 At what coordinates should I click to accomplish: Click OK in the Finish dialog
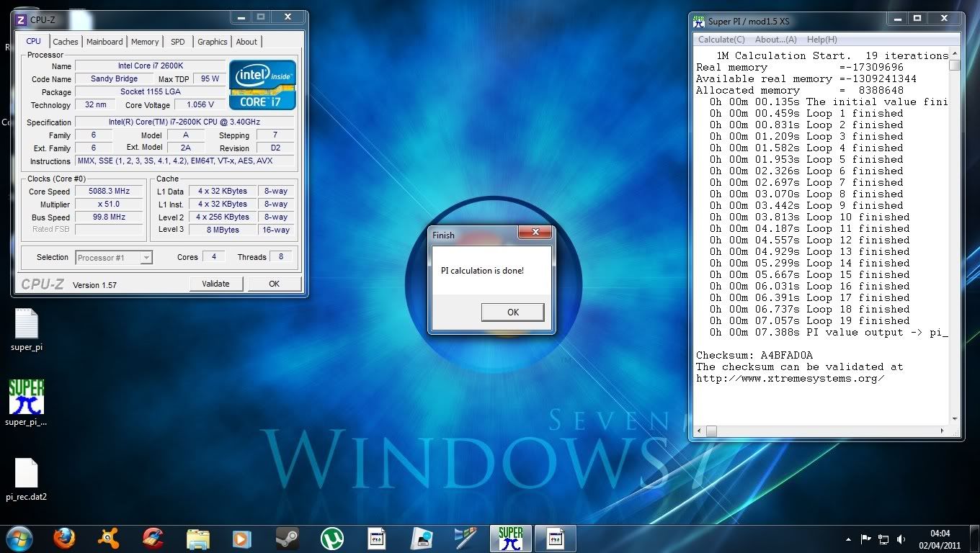(x=512, y=312)
